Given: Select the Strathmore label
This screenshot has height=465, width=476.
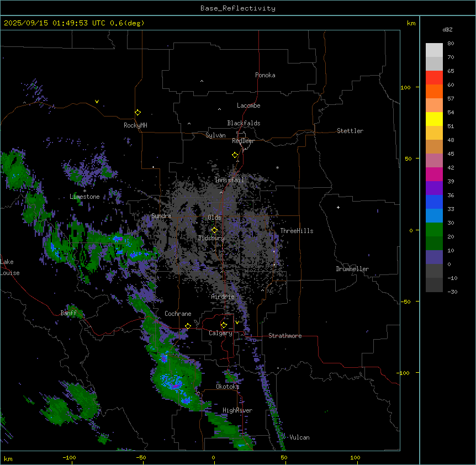Looking at the screenshot, I should 285,336.
